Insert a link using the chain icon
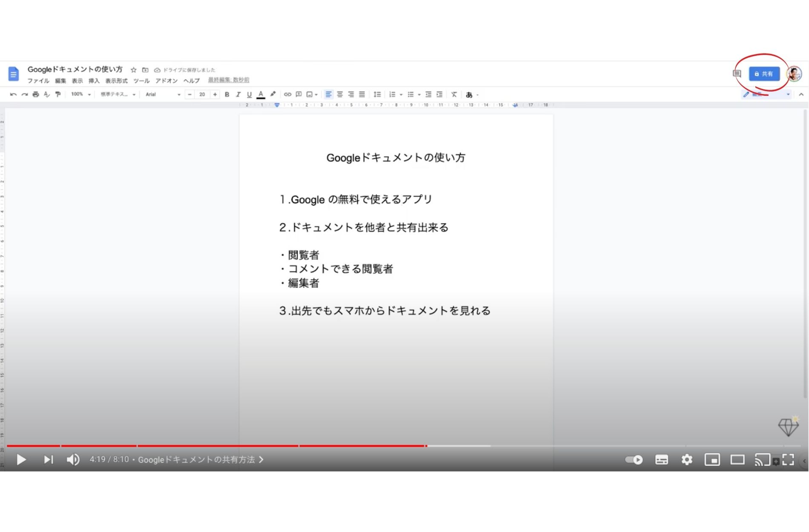The height and width of the screenshot is (532, 809). click(x=288, y=94)
